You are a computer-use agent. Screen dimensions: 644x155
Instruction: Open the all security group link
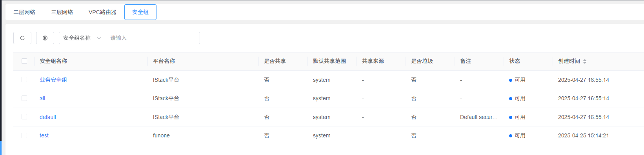tap(42, 98)
